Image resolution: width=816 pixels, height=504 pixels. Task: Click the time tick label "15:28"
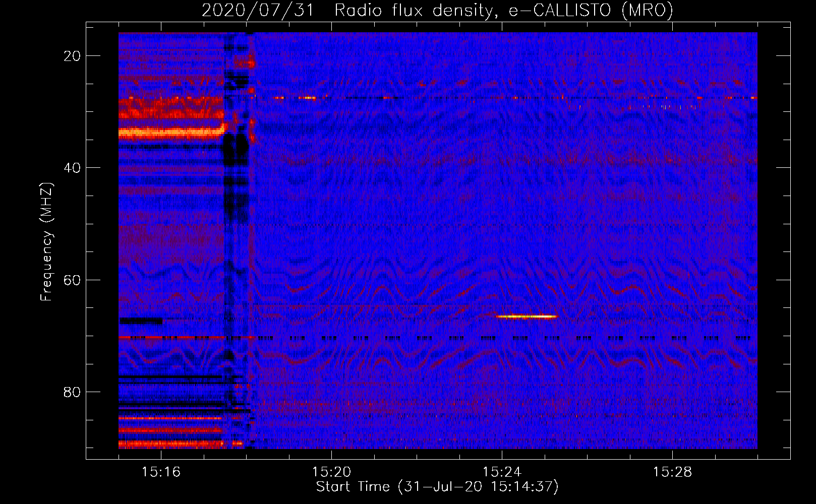[672, 472]
